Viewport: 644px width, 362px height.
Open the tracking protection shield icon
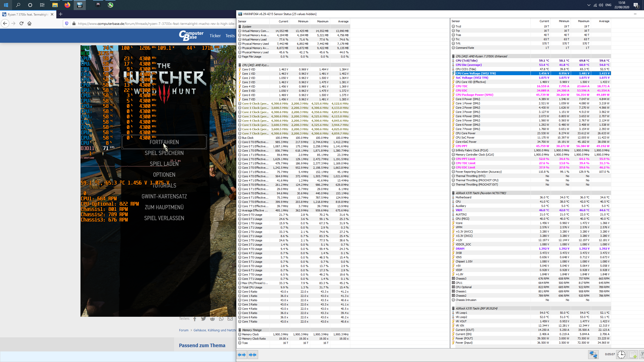click(67, 23)
